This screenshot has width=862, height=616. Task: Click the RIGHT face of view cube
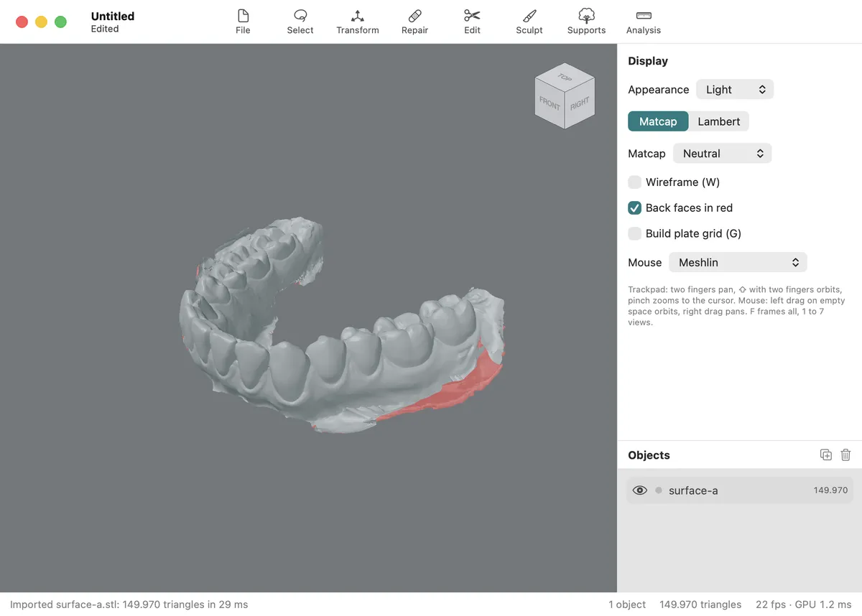pos(580,103)
